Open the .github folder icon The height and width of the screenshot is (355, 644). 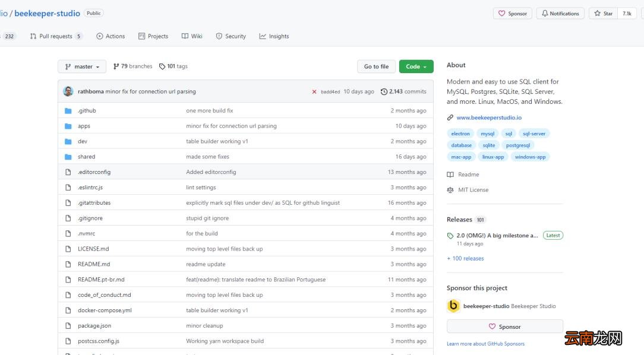click(x=68, y=111)
